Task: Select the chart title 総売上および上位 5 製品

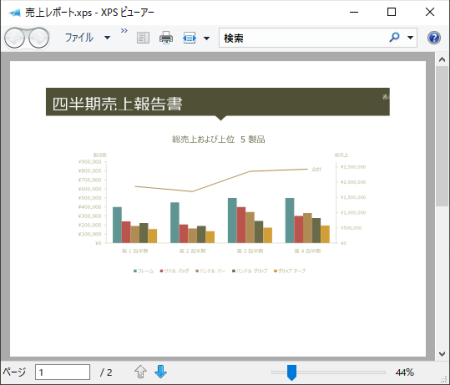Action: coord(219,139)
